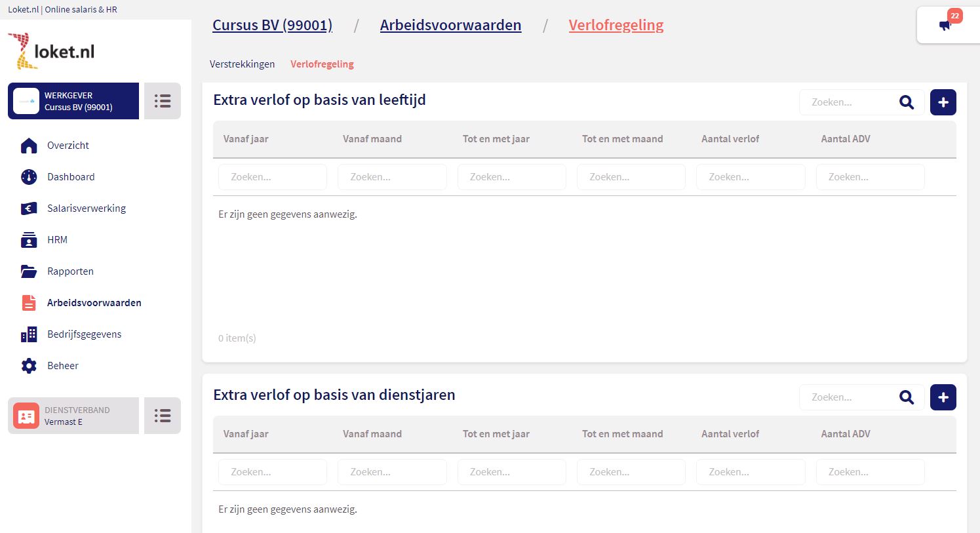This screenshot has height=533, width=980.
Task: Open HRM in the sidebar menu
Action: (x=57, y=240)
